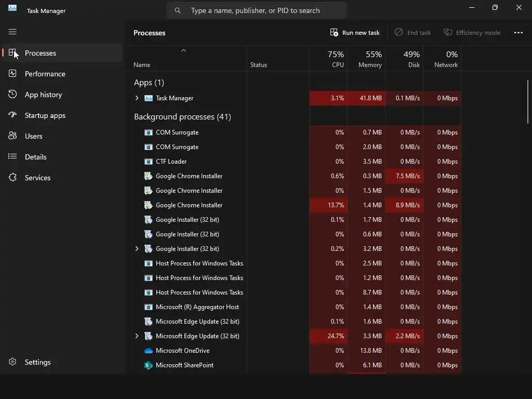Click the Services puzzle icon
Image resolution: width=532 pixels, height=399 pixels.
pos(12,177)
